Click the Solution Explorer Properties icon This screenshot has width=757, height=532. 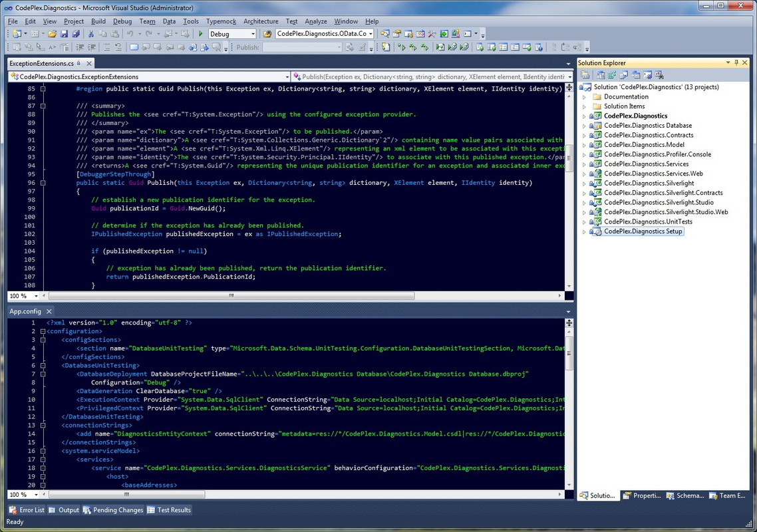point(585,75)
